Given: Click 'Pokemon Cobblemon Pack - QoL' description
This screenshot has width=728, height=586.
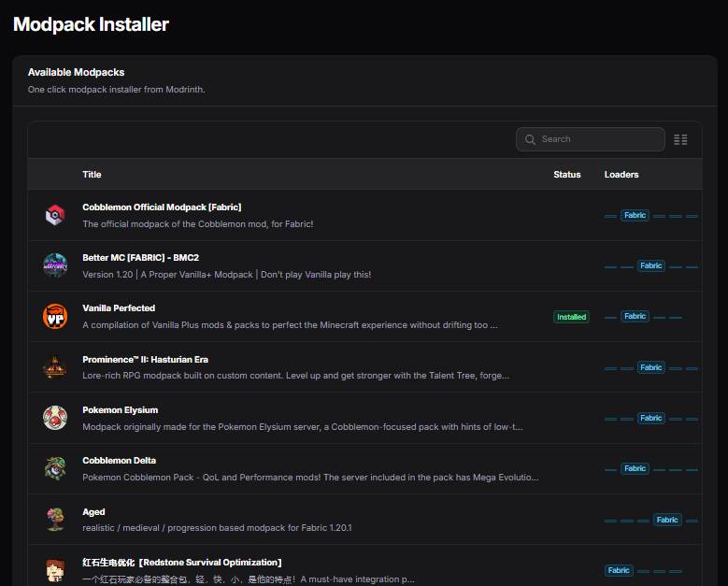Looking at the screenshot, I should [x=310, y=478].
